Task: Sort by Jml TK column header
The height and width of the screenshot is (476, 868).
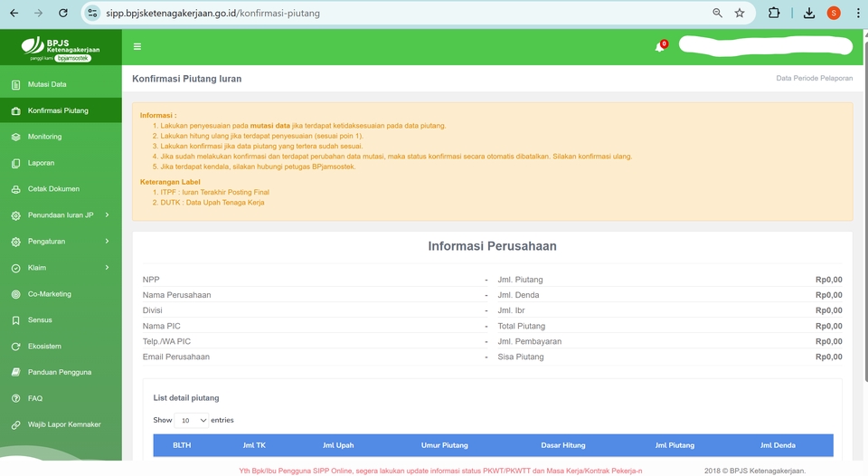Action: click(254, 445)
